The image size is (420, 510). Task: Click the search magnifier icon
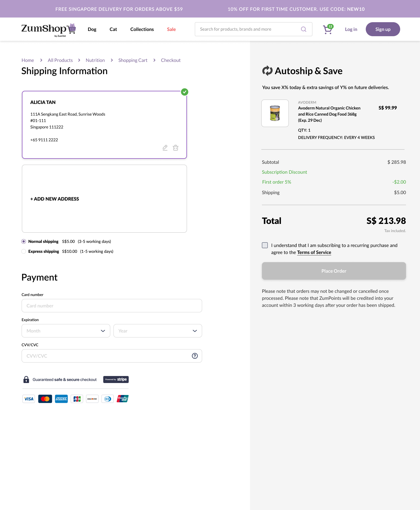304,29
